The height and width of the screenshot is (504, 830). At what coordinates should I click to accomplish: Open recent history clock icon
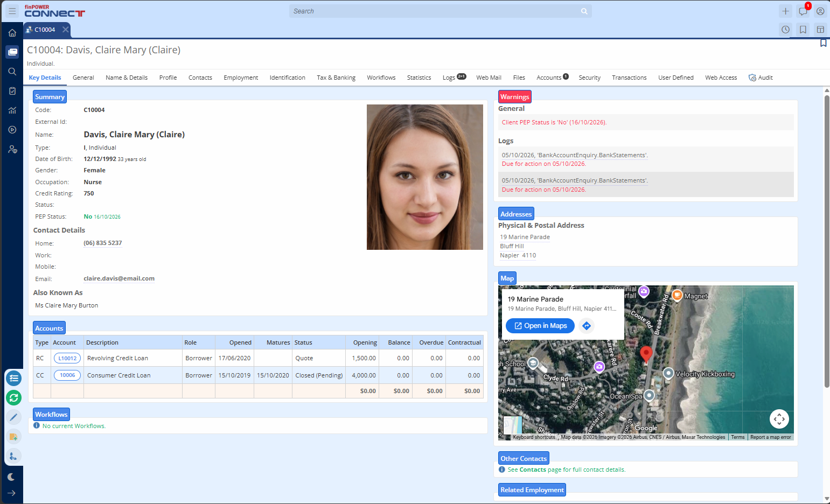coord(786,30)
